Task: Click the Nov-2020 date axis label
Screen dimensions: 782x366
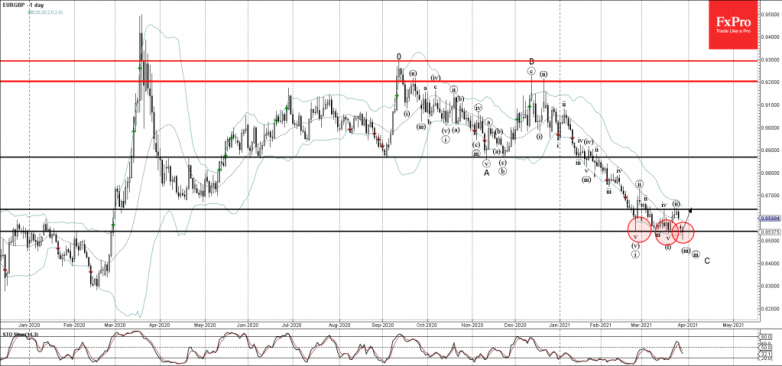Action: (x=472, y=324)
